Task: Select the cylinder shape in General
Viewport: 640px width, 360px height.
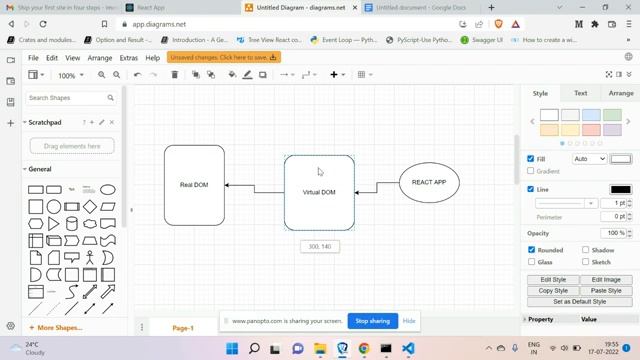Action: point(72,224)
